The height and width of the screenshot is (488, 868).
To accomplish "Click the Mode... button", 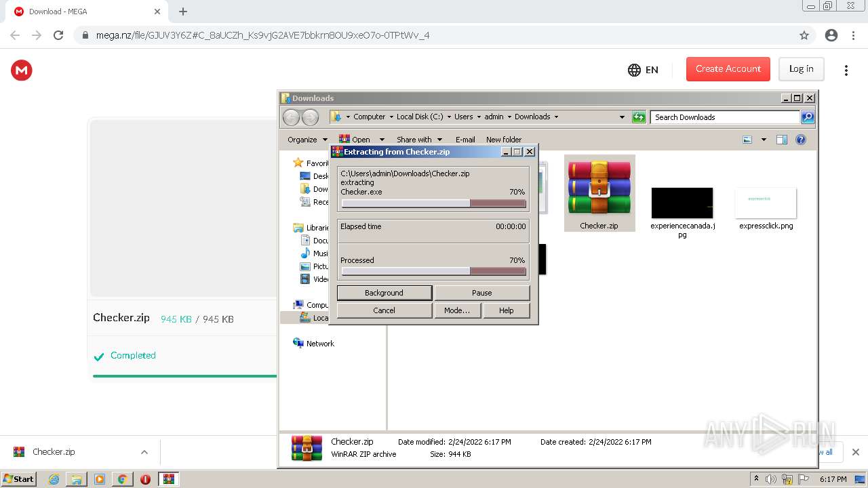I will point(458,310).
